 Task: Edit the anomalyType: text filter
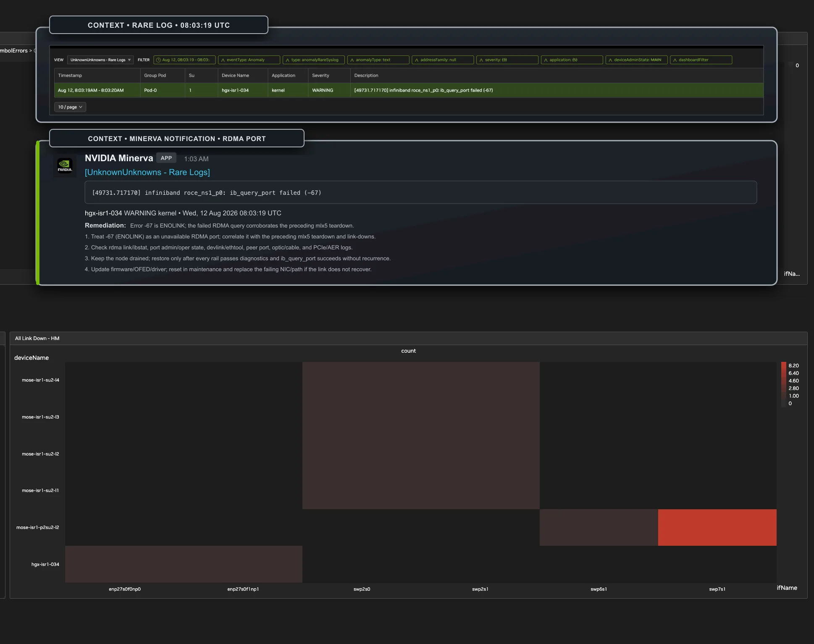[x=378, y=60]
